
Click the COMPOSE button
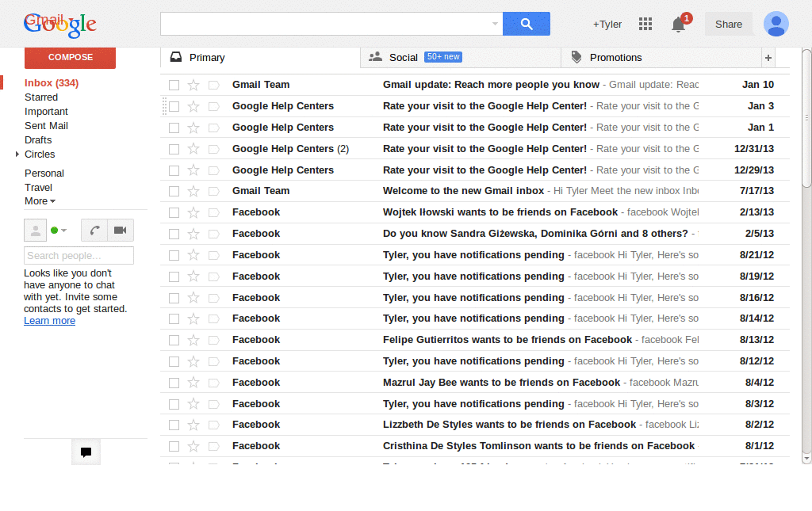coord(70,57)
